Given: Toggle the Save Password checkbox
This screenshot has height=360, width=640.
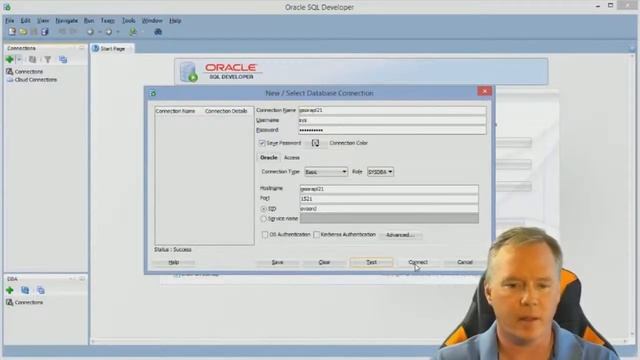Looking at the screenshot, I should tap(262, 143).
